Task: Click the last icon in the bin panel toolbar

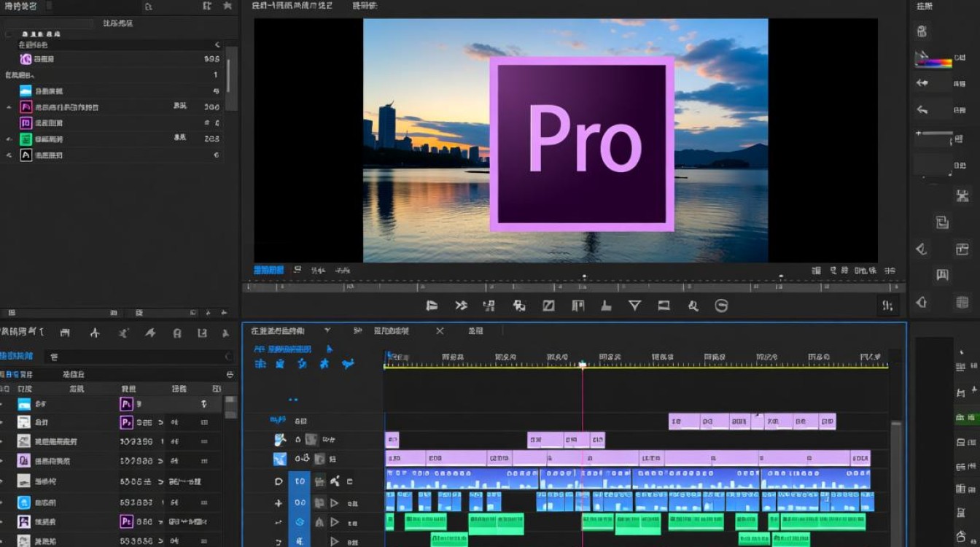Action: (x=226, y=333)
